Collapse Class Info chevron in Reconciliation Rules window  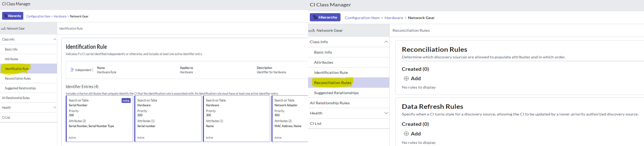386,42
